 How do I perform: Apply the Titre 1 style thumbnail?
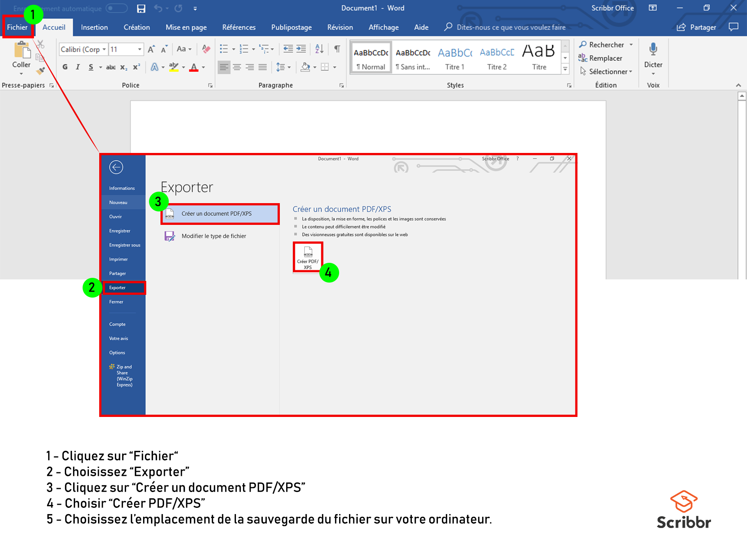tap(455, 58)
